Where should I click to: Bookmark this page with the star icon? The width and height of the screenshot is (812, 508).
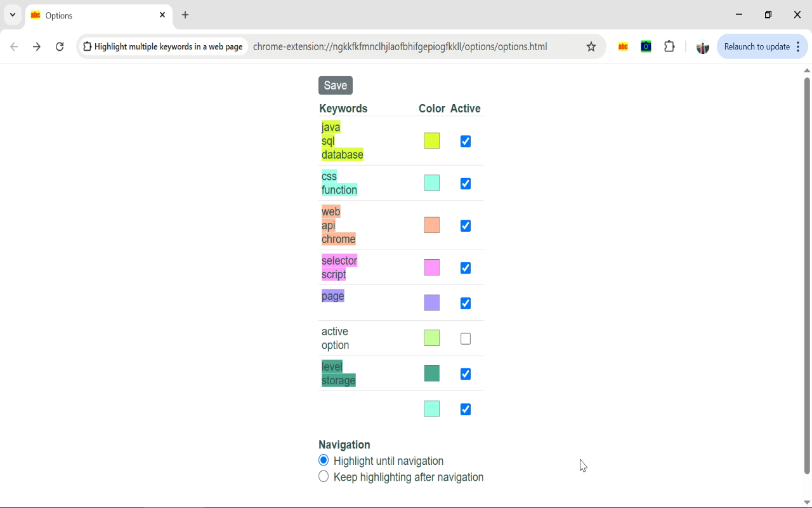tap(591, 46)
